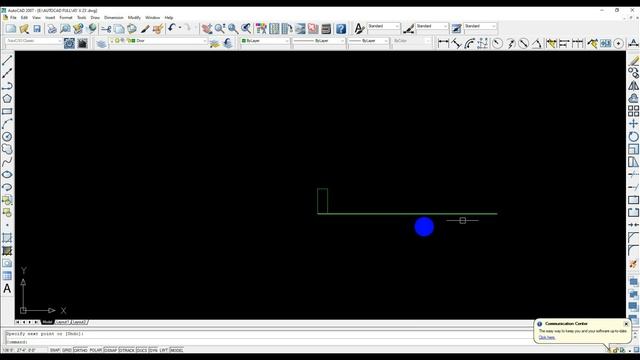
Task: Select the Line tool in Draw toolbar
Action: click(x=7, y=60)
